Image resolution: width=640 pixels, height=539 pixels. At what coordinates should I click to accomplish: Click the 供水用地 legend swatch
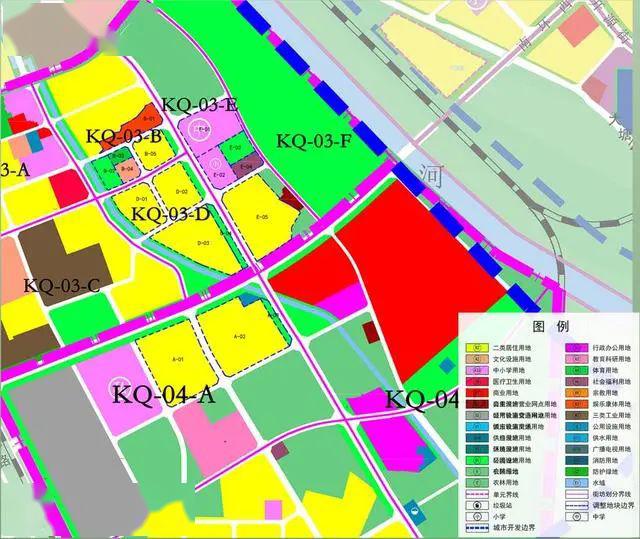point(576,438)
